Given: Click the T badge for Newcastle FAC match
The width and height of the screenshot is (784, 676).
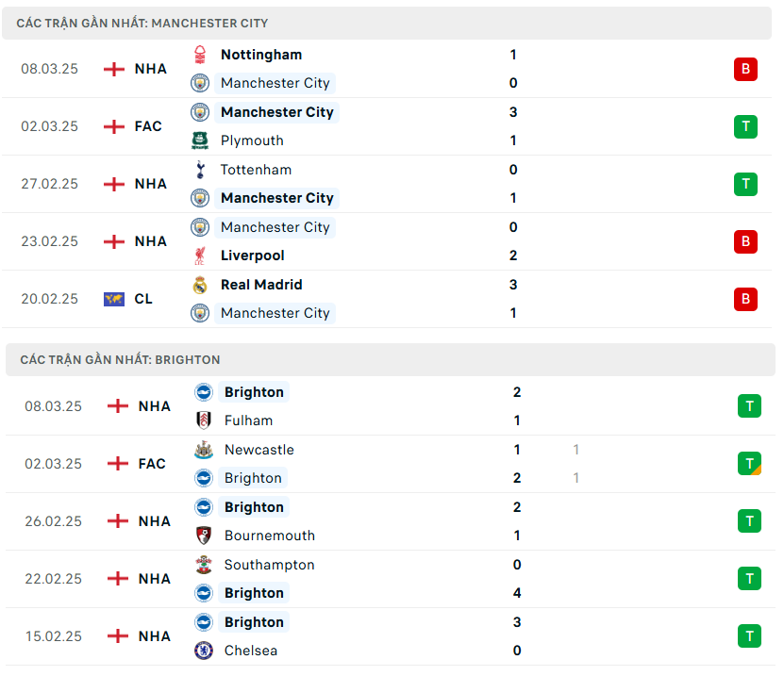Looking at the screenshot, I should point(749,464).
